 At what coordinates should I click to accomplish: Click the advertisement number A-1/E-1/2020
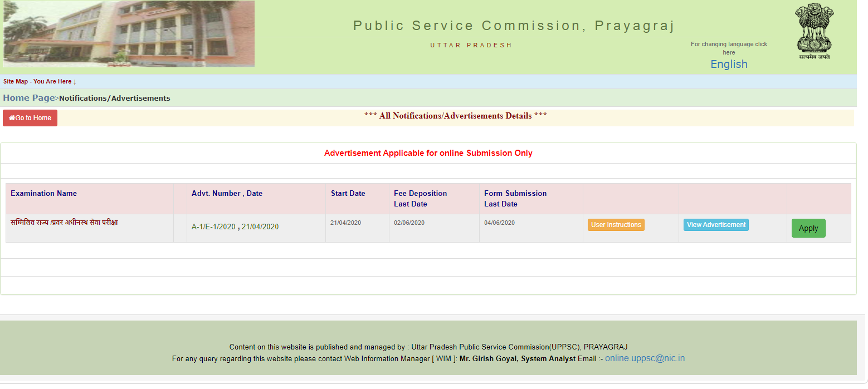[x=213, y=226]
